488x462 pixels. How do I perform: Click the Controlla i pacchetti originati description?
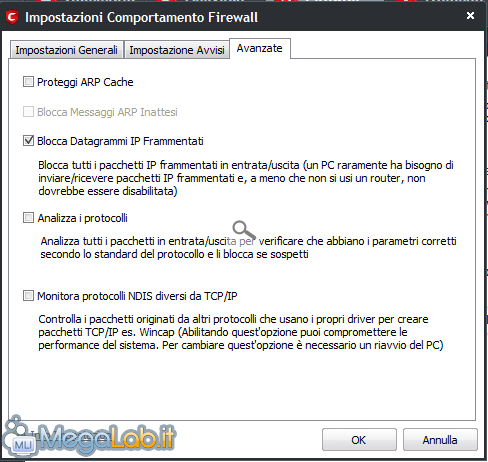(x=241, y=332)
